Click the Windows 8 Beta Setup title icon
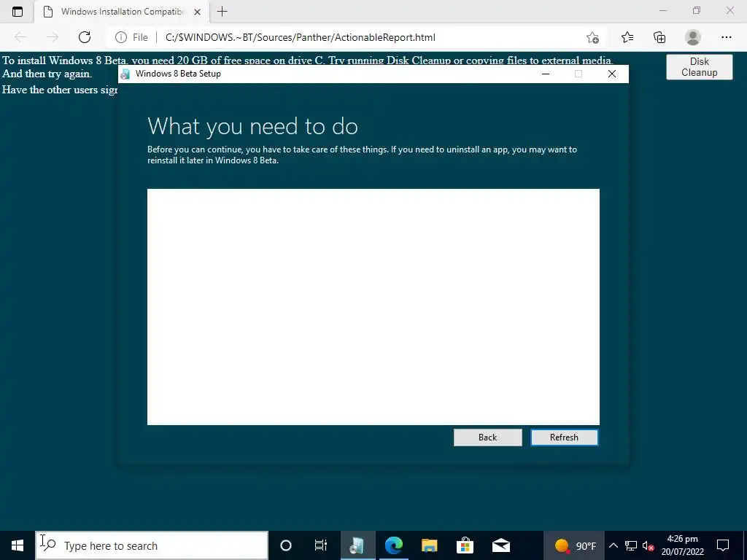747x560 pixels. [125, 74]
